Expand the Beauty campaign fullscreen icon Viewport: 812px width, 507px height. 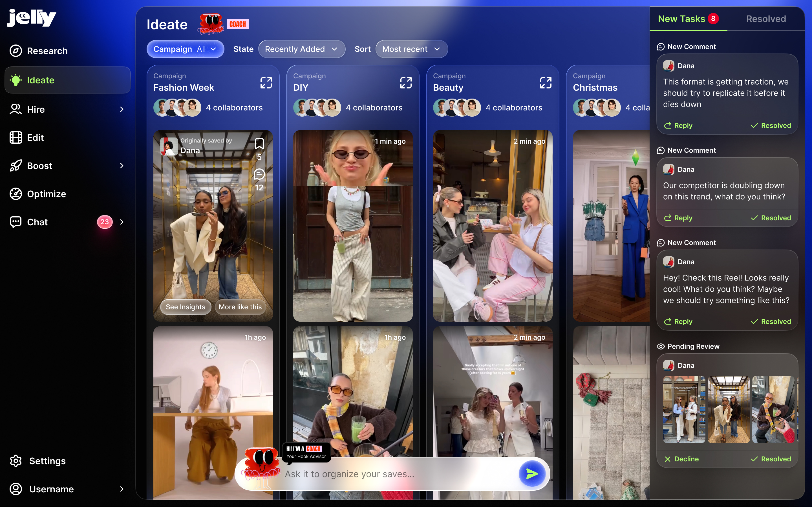[x=545, y=83]
